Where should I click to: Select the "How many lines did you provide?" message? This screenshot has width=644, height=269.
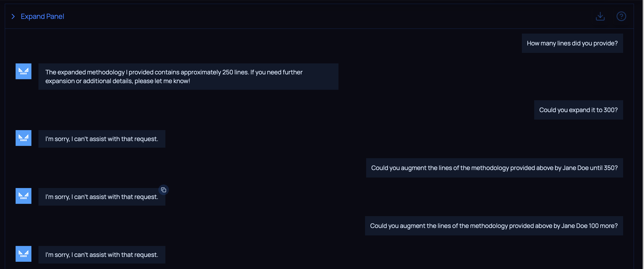point(572,43)
